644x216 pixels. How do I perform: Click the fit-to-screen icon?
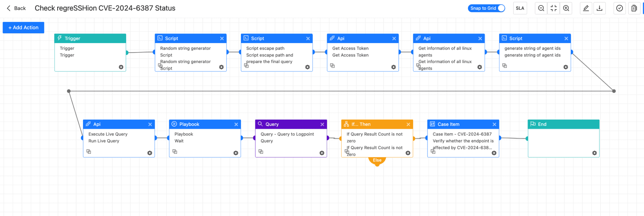point(553,8)
